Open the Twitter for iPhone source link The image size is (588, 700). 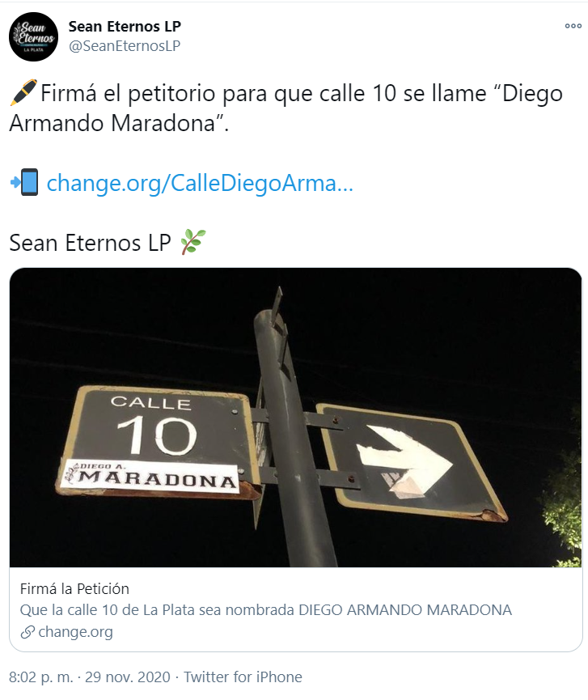tap(243, 677)
